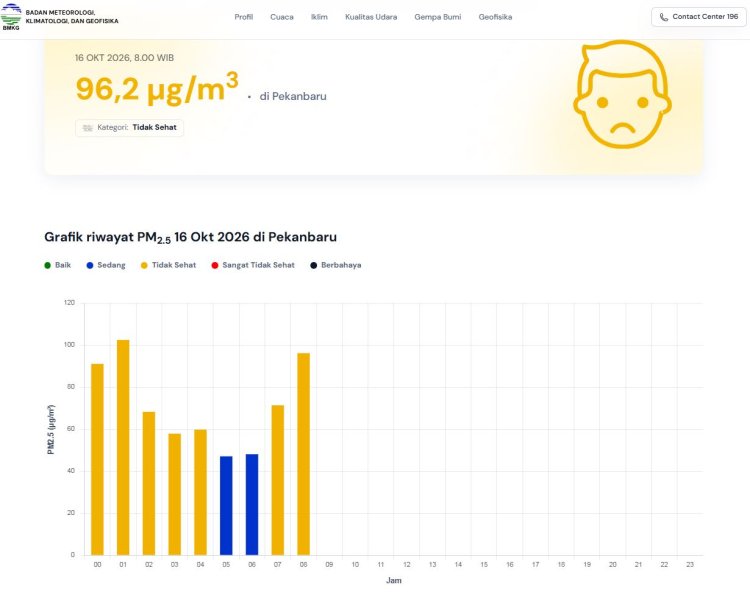The image size is (750, 593).
Task: Click the sad face air quality icon
Action: coord(622,94)
